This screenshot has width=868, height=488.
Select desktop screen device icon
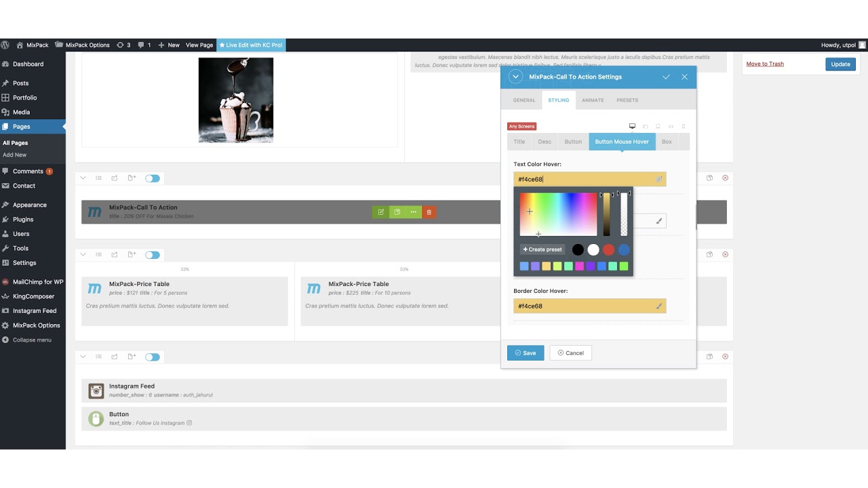coord(632,126)
